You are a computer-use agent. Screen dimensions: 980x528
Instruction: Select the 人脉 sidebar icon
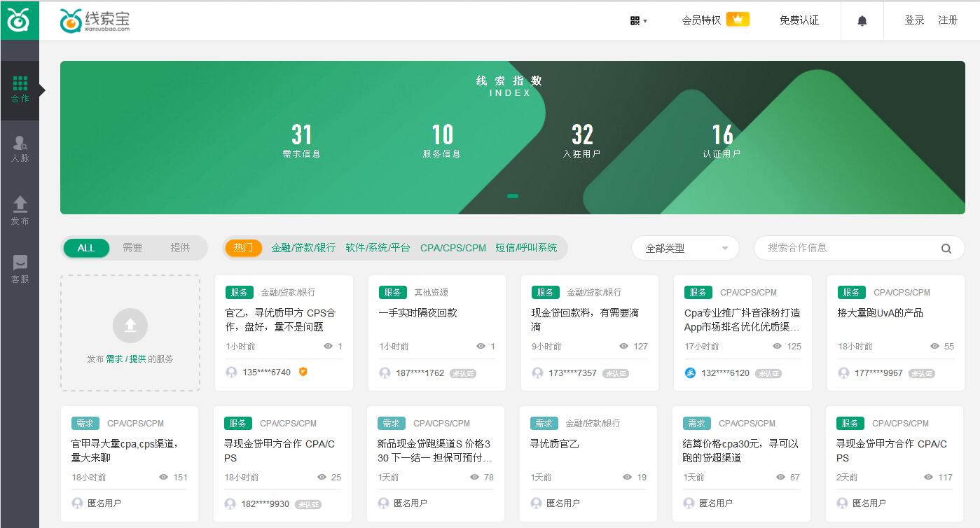tap(20, 147)
